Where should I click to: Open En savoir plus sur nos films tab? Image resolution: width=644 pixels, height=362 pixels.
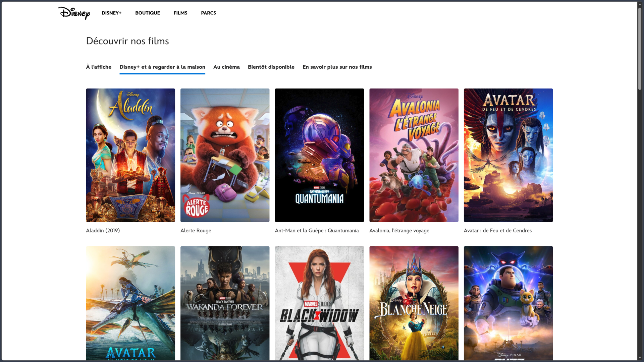[337, 67]
